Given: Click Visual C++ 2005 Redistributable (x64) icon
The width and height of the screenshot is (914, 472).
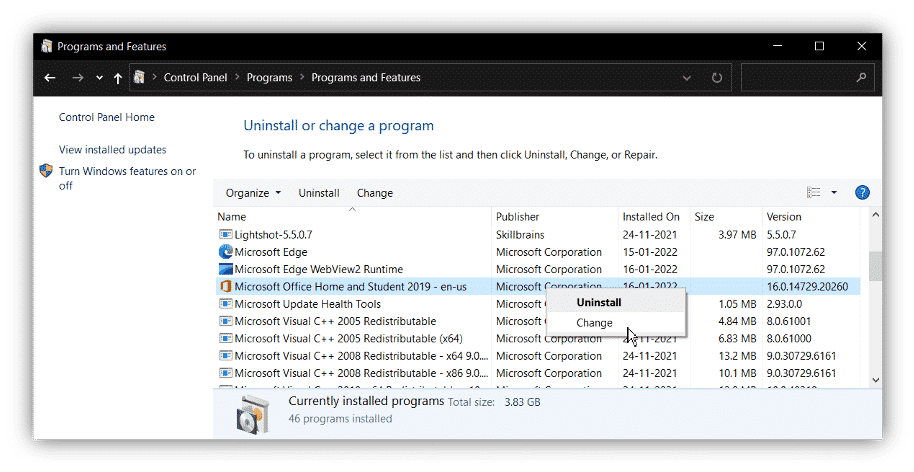Looking at the screenshot, I should (226, 339).
